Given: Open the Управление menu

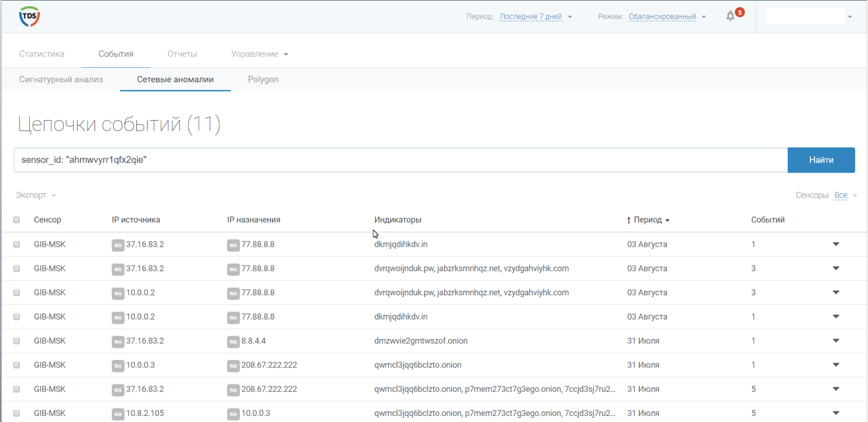Looking at the screenshot, I should point(259,54).
